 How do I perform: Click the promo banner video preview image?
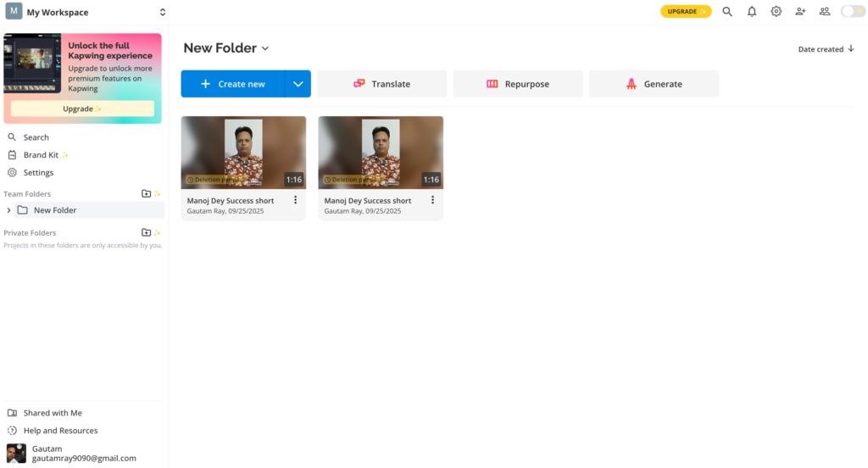coord(33,64)
